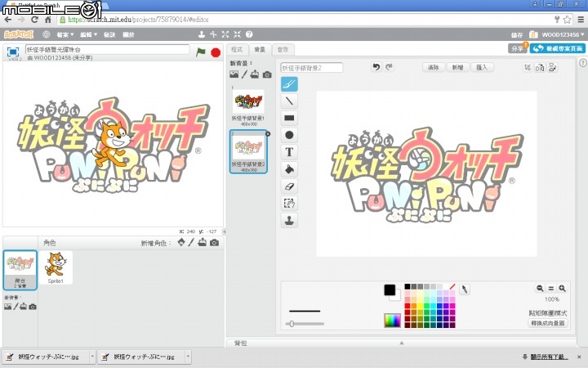This screenshot has width=588, height=368.
Task: Create new sprite from camera
Action: [214, 243]
